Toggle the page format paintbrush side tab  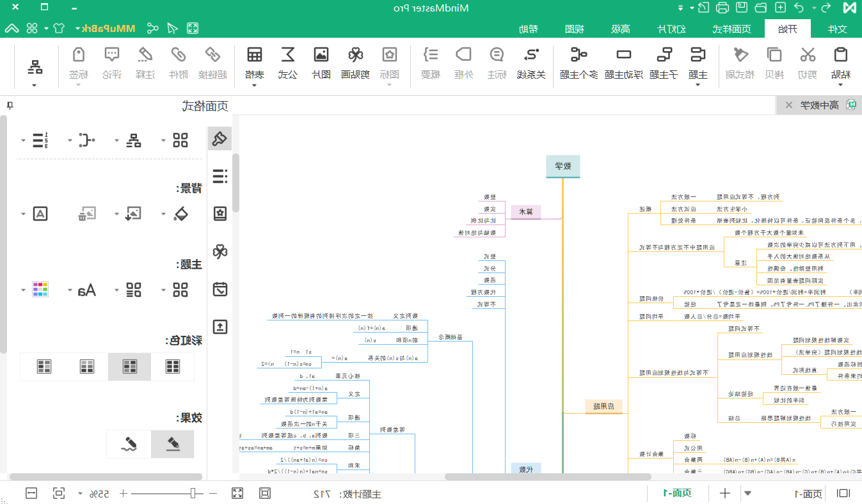(219, 138)
